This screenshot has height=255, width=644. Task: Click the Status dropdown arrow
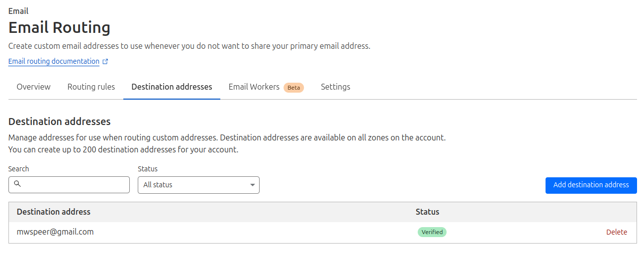[x=253, y=185]
